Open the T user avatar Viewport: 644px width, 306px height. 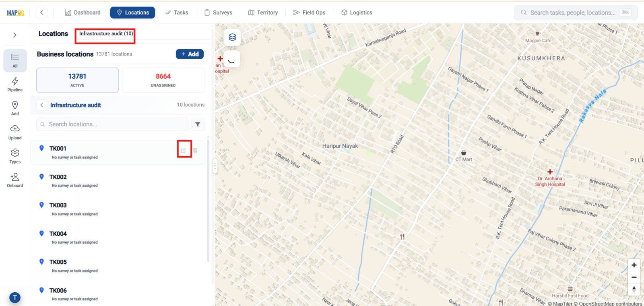pyautogui.click(x=15, y=298)
